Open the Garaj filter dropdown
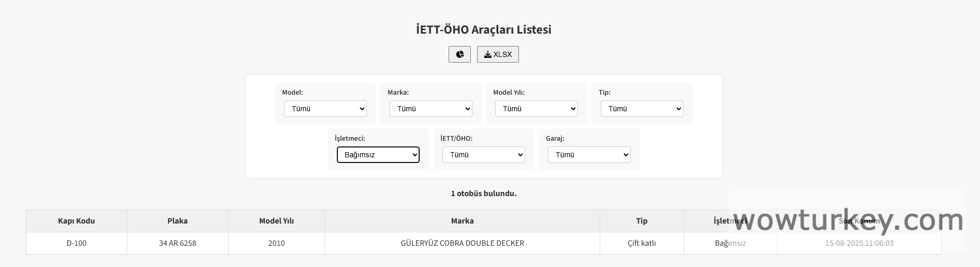This screenshot has width=980, height=267. pyautogui.click(x=589, y=155)
